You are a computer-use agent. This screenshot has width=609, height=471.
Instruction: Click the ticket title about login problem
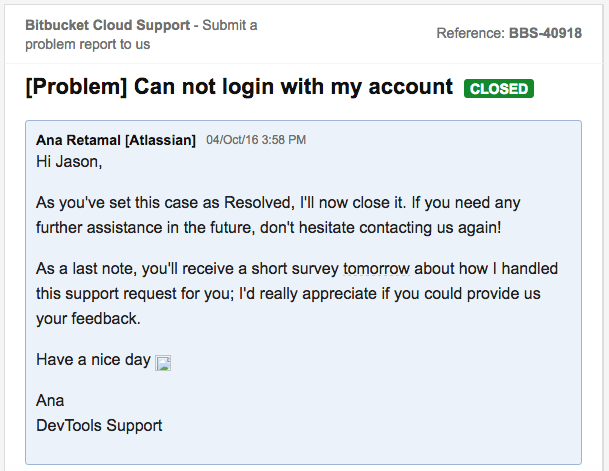click(x=239, y=87)
